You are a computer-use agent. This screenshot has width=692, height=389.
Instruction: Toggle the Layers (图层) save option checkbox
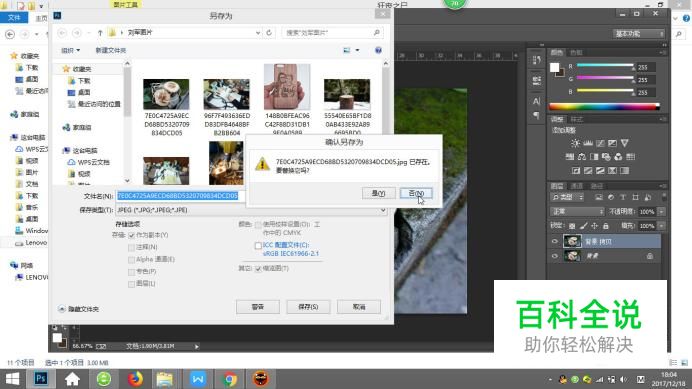(132, 284)
